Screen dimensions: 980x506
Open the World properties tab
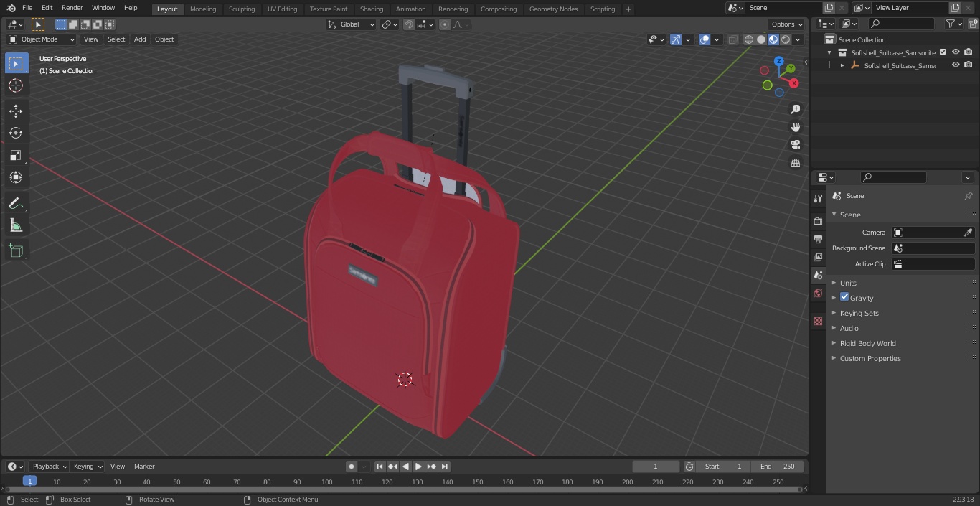click(818, 293)
